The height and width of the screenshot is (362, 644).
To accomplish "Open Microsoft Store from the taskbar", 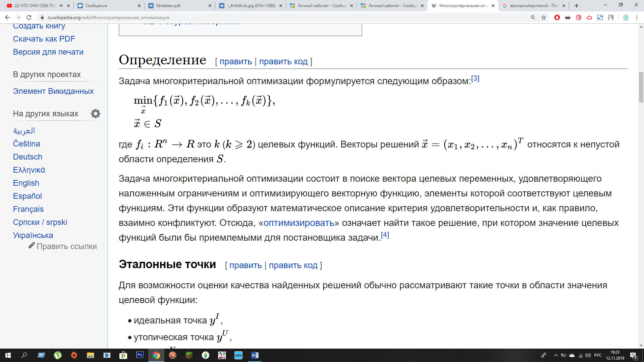I will [x=123, y=355].
